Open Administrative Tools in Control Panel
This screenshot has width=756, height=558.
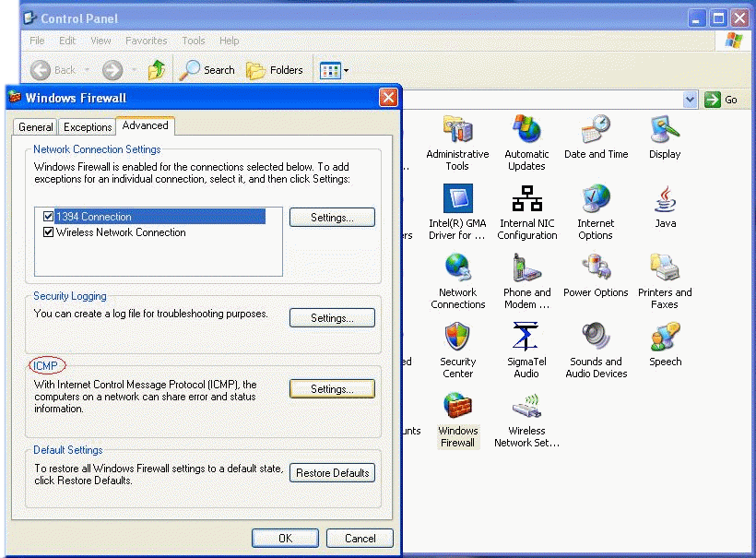[457, 143]
